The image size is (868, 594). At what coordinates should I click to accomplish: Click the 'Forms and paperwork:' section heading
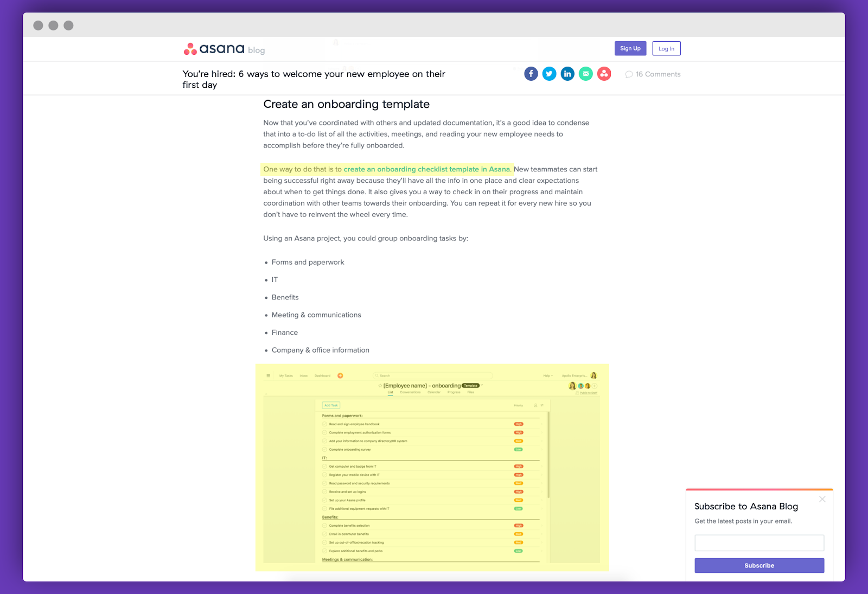(x=342, y=416)
